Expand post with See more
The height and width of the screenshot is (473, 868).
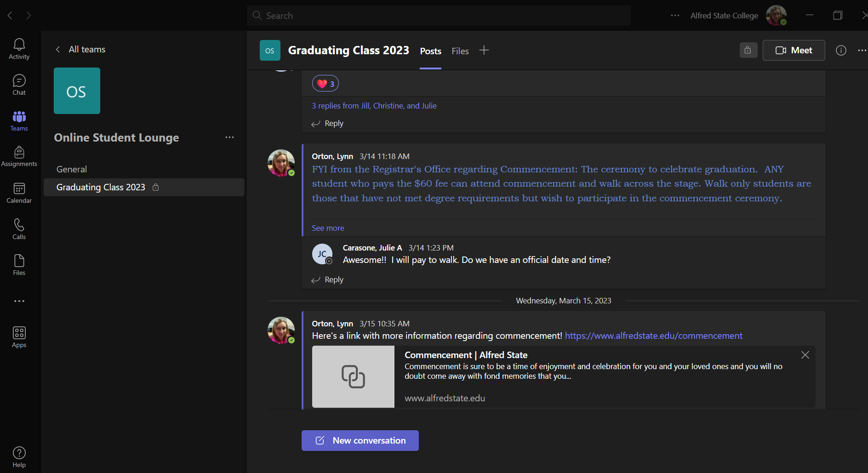(x=328, y=228)
